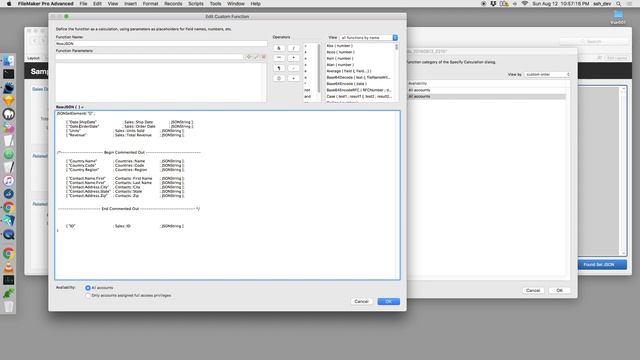Click OK in the background Manage dialog
This screenshot has width=640, height=360.
(x=559, y=290)
